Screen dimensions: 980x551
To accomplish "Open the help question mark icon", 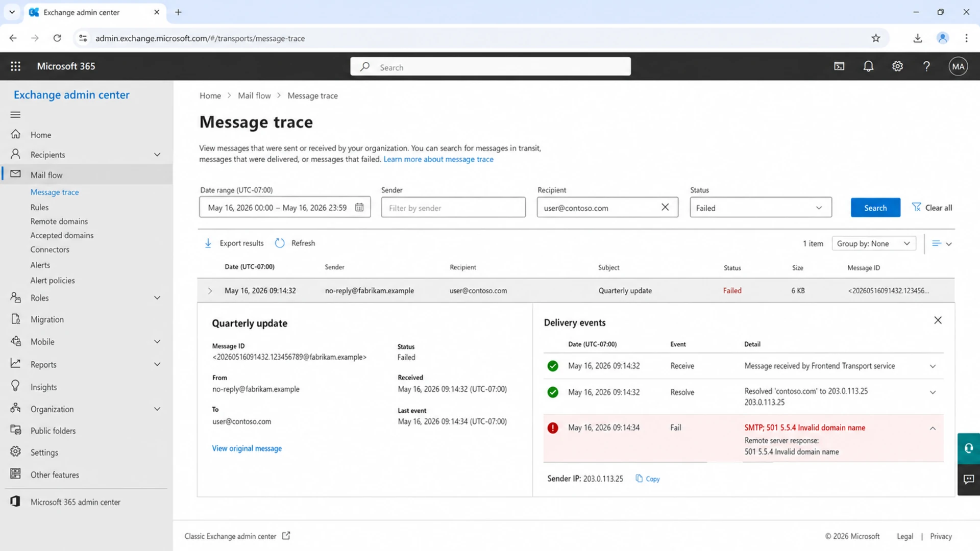I will click(926, 66).
